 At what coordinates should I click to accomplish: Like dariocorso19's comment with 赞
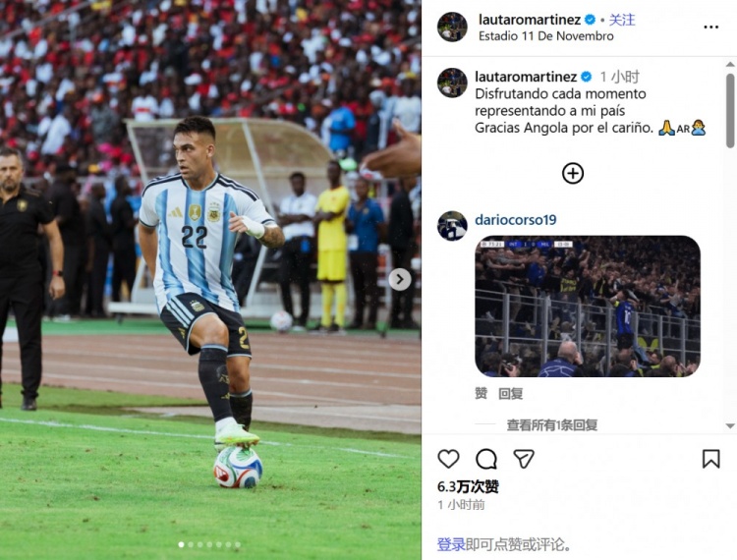click(x=481, y=393)
